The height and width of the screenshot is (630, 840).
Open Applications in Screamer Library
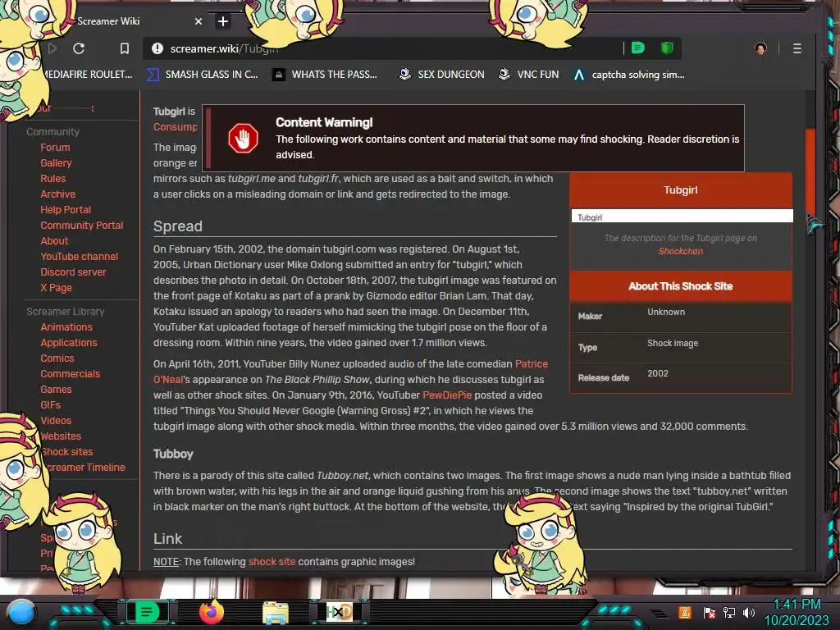coord(69,342)
